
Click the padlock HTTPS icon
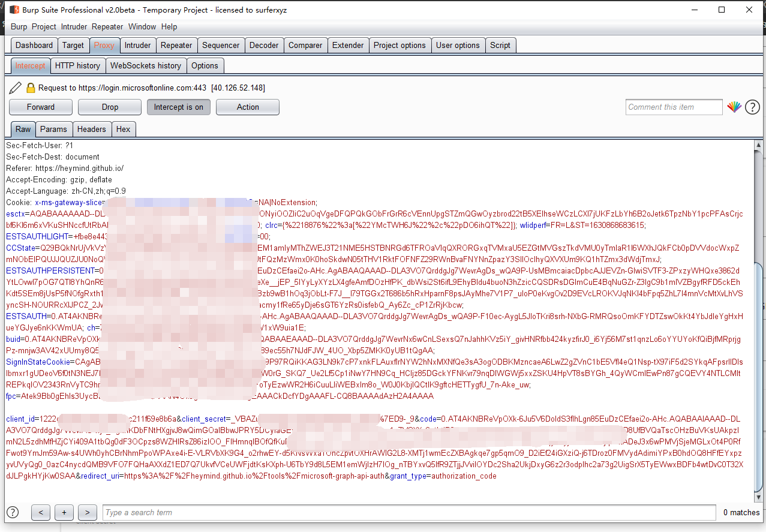(31, 88)
